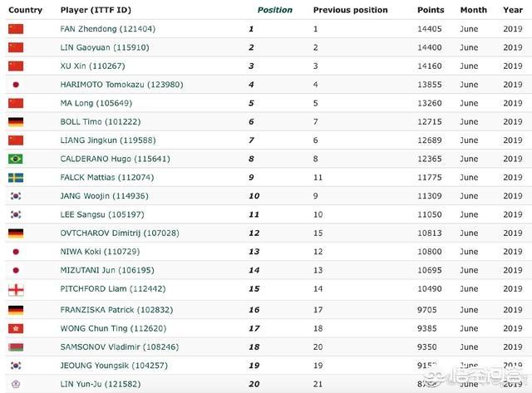This screenshot has height=393, width=532.
Task: Click the China flag beside FAN Zhendong
Action: tap(16, 29)
